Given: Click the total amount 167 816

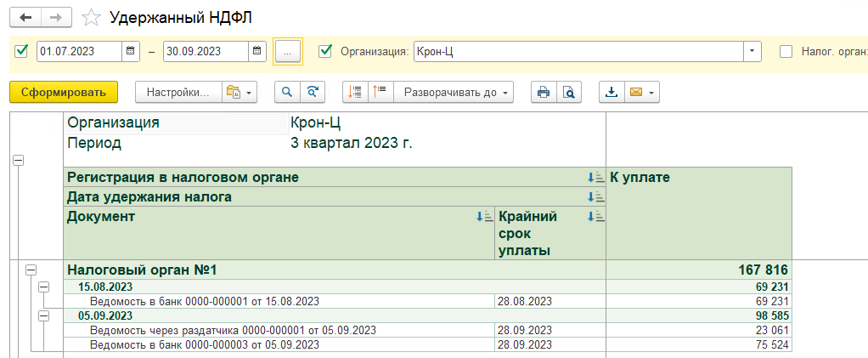Looking at the screenshot, I should pos(763,270).
